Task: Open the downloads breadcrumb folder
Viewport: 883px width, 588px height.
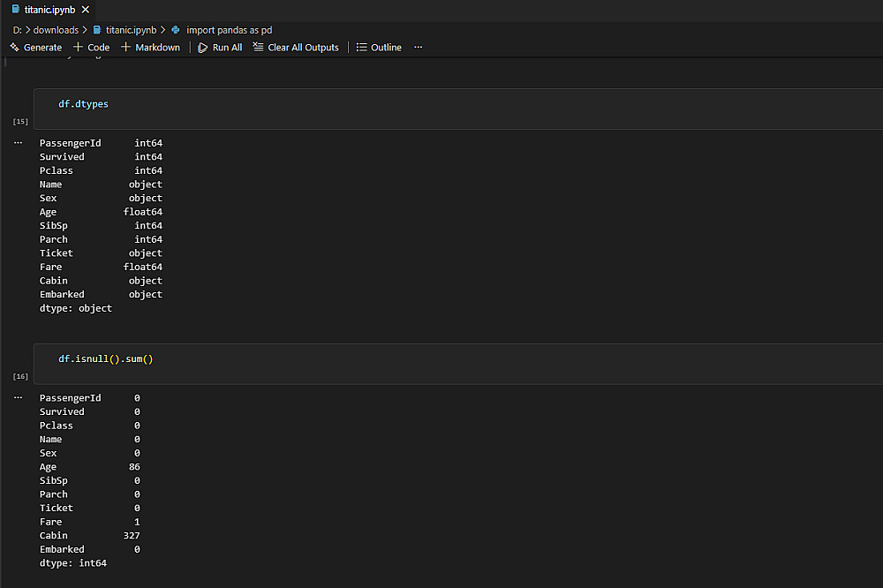Action: tap(56, 30)
